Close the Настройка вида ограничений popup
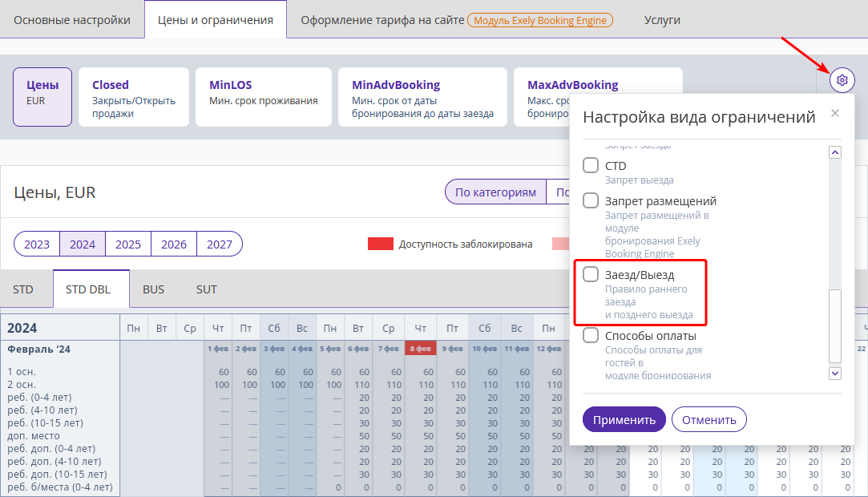This screenshot has width=868, height=497. pos(835,113)
